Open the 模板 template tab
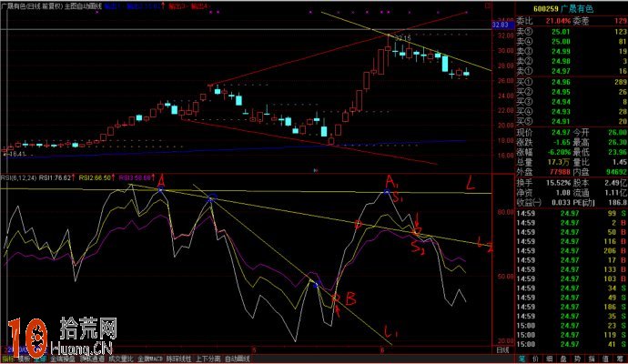The image size is (628, 364). click(23, 359)
